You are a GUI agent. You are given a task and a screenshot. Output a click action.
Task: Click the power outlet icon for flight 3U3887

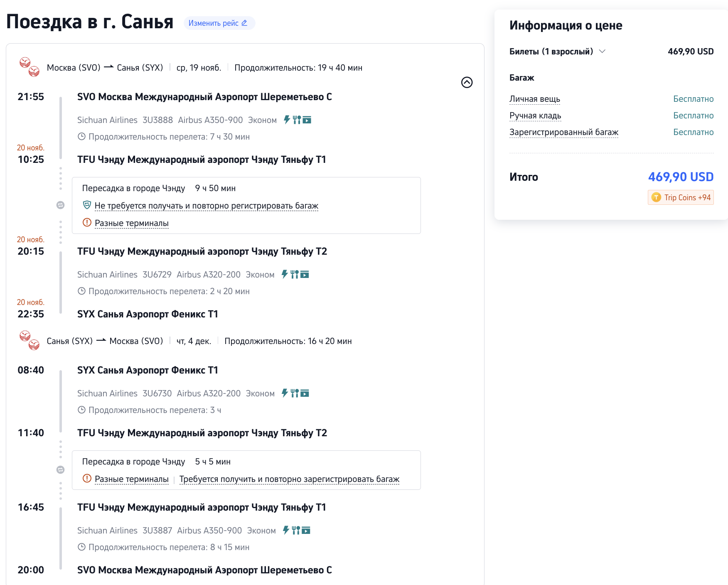pyautogui.click(x=286, y=530)
